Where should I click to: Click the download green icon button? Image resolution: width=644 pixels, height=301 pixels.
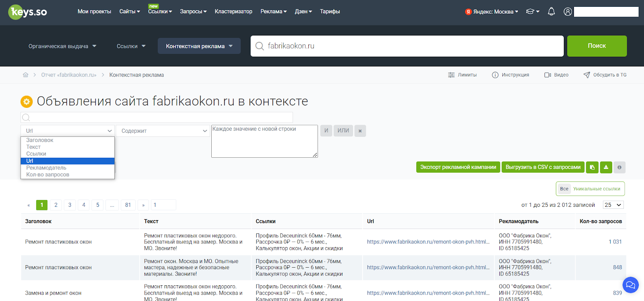606,167
